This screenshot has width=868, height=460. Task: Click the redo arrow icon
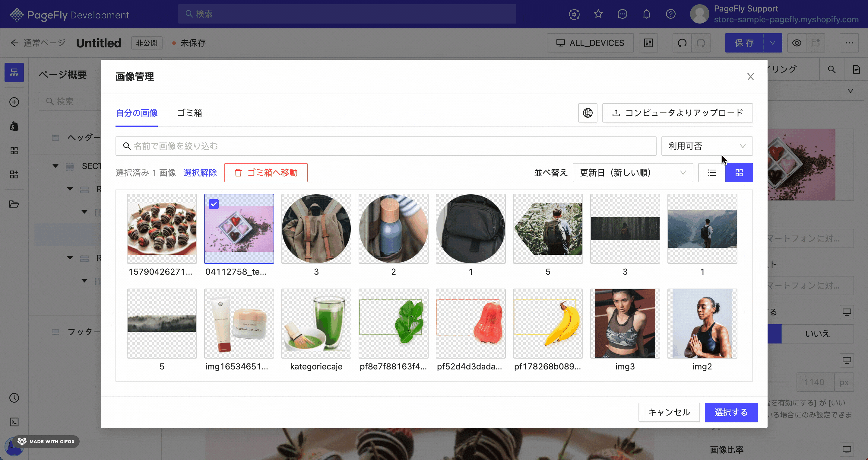(701, 43)
